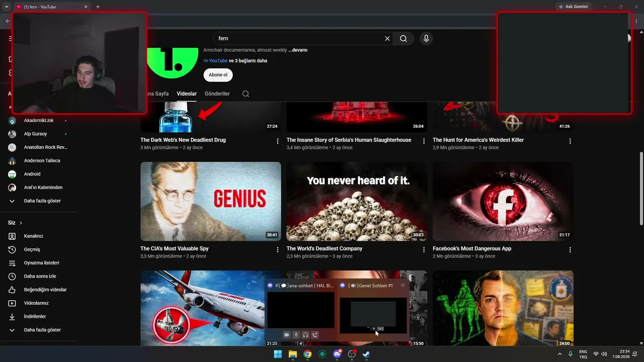Toggle camera in Discord preview popup
644x362 pixels.
pyautogui.click(x=287, y=335)
